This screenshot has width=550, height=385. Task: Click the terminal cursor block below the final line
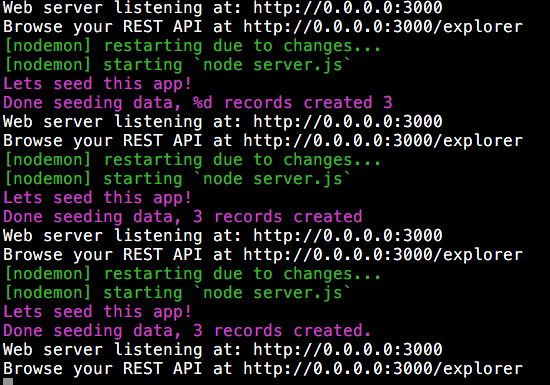click(x=8, y=381)
